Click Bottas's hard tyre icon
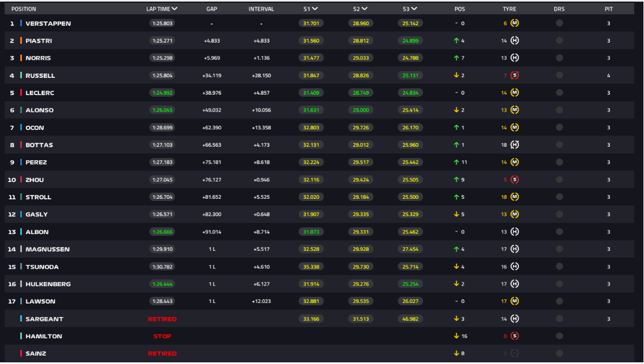 coord(515,145)
